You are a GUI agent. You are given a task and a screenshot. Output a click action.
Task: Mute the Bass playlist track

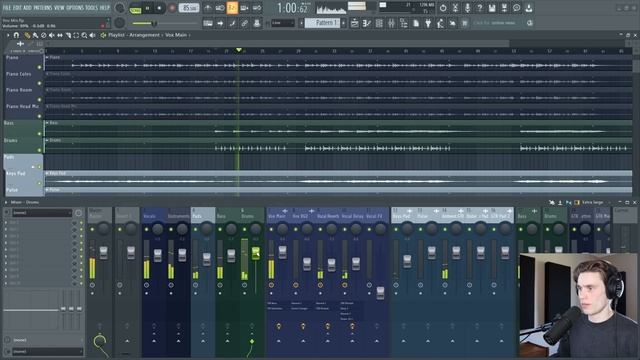40,133
